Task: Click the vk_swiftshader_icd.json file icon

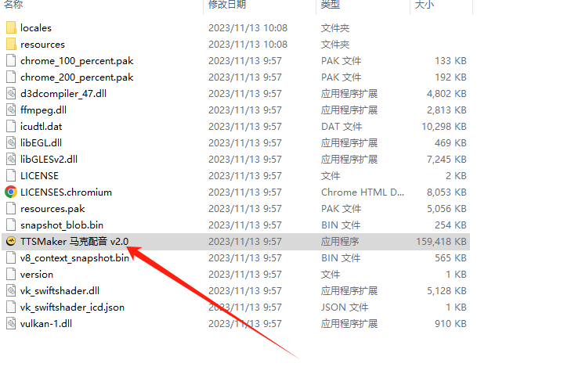Action: point(11,307)
